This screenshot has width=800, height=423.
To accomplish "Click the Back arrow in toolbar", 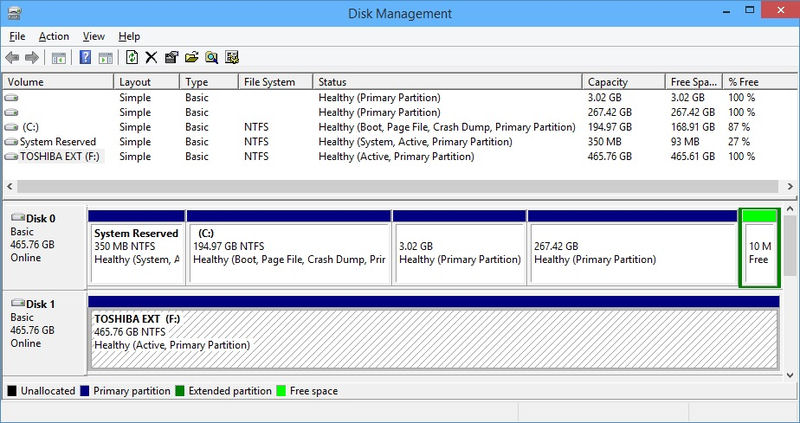I will coord(12,58).
